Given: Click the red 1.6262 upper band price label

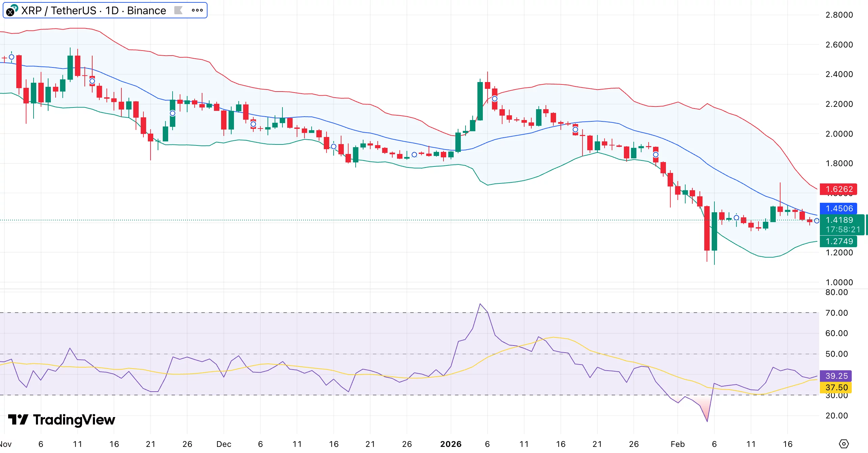Looking at the screenshot, I should tap(839, 189).
